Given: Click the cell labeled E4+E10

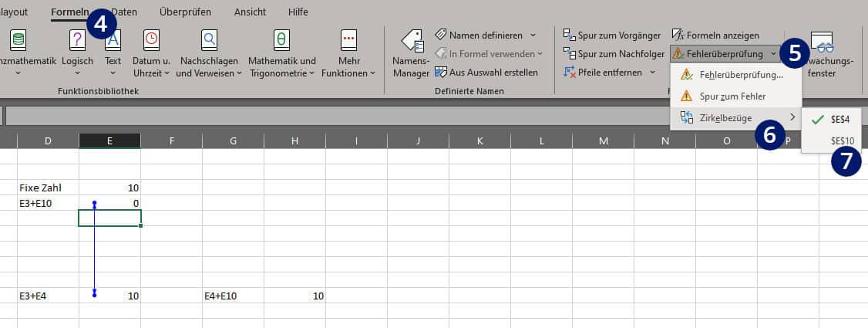Looking at the screenshot, I should (x=233, y=296).
